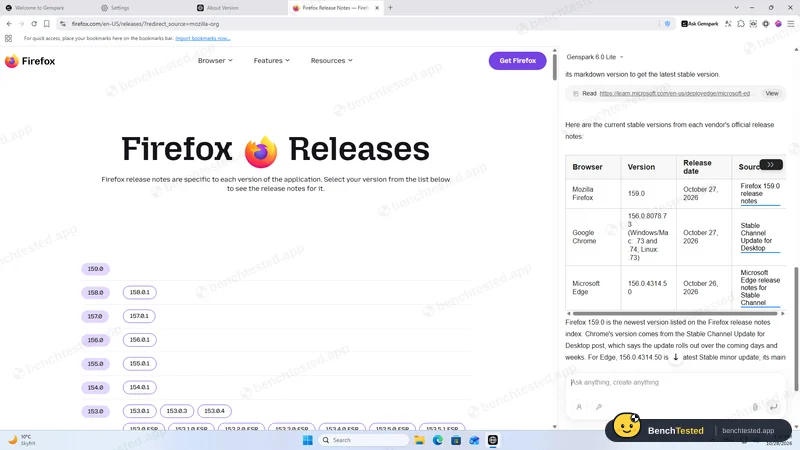Screen dimensions: 800x450
Task: Open the Firefox 159.0 release notes source link
Action: [760, 193]
